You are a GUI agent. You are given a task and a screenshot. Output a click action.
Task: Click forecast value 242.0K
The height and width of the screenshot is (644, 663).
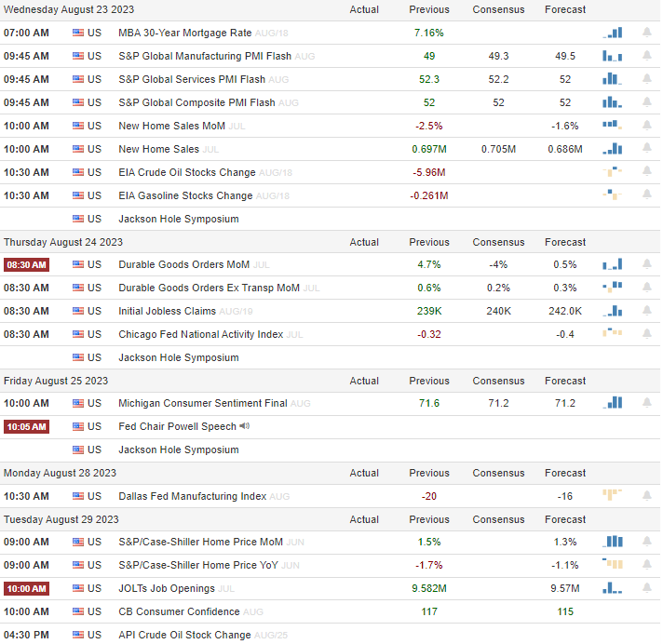pos(565,311)
